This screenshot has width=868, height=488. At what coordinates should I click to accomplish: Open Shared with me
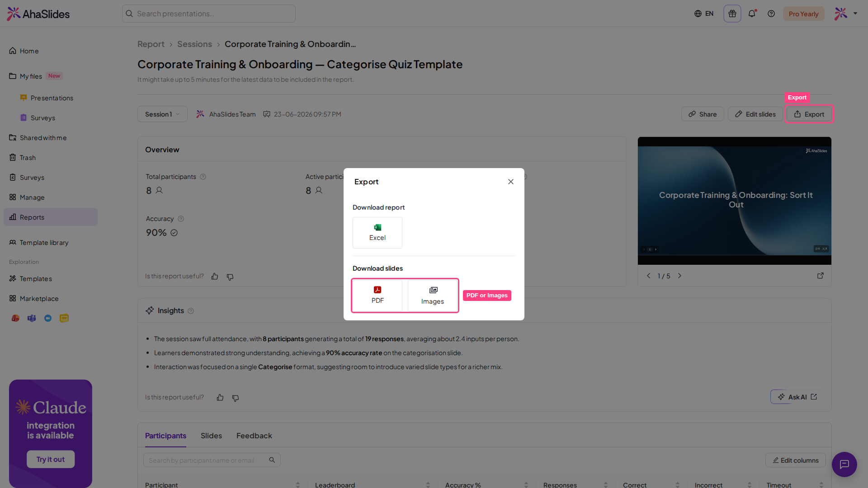(x=51, y=138)
